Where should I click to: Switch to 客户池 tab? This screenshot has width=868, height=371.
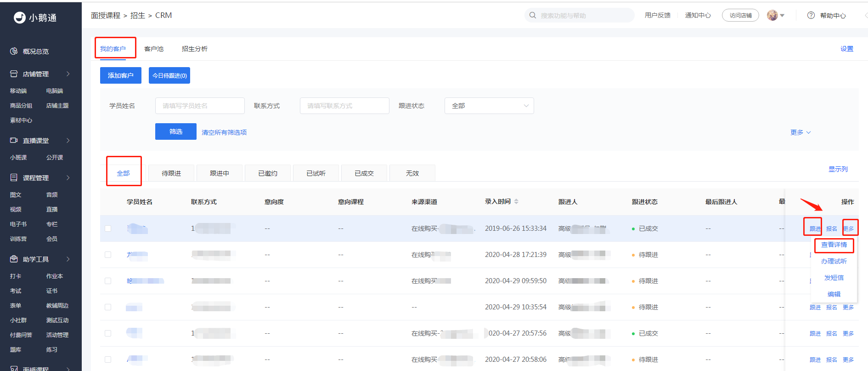[154, 49]
